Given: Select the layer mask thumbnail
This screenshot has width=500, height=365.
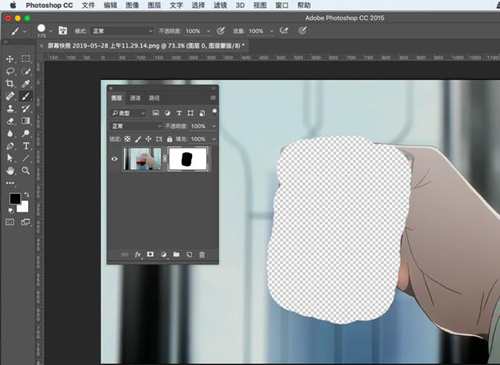Looking at the screenshot, I should (188, 159).
